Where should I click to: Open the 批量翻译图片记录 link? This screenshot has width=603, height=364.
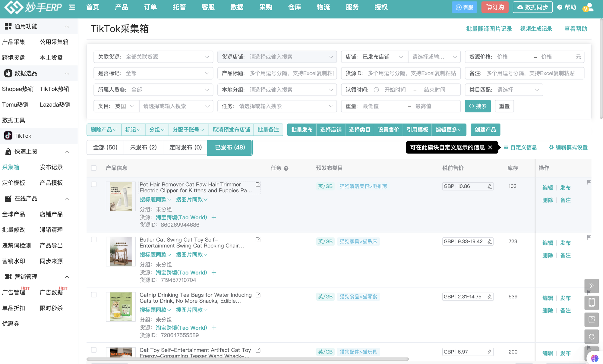coord(489,29)
